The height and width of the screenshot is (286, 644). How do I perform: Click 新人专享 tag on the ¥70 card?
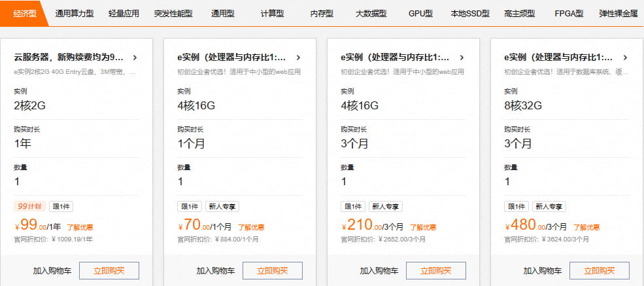point(222,206)
